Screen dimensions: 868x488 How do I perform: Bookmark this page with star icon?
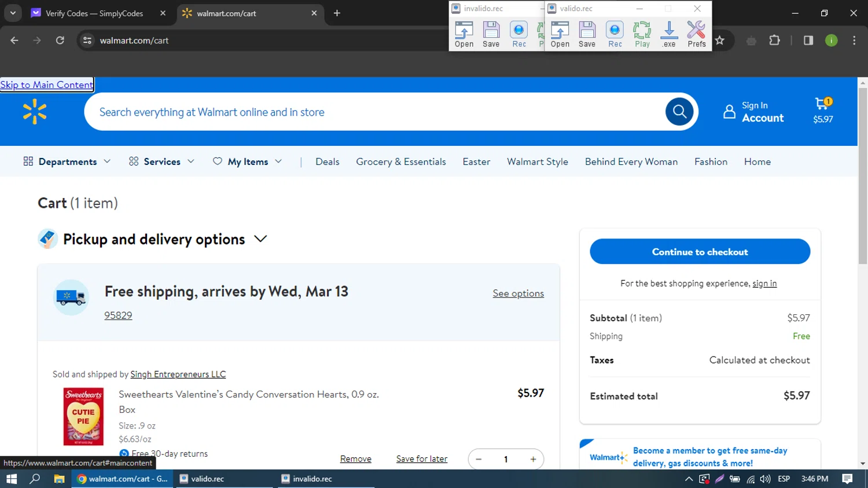tap(720, 41)
